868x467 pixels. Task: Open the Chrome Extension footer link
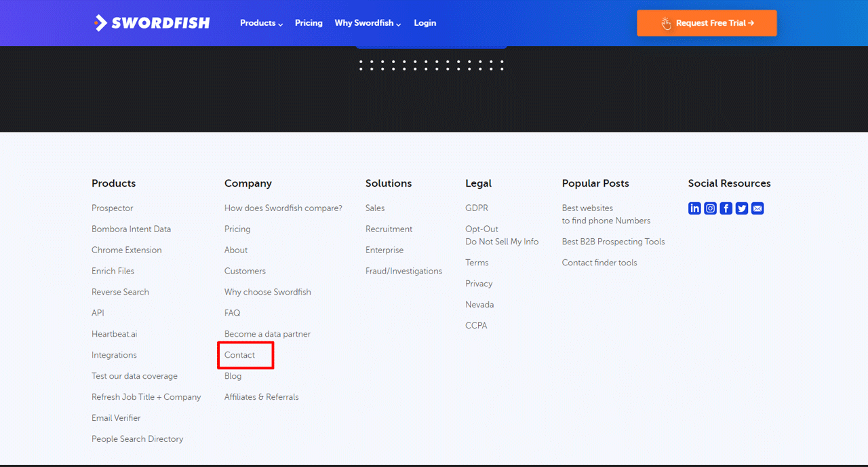[127, 250]
